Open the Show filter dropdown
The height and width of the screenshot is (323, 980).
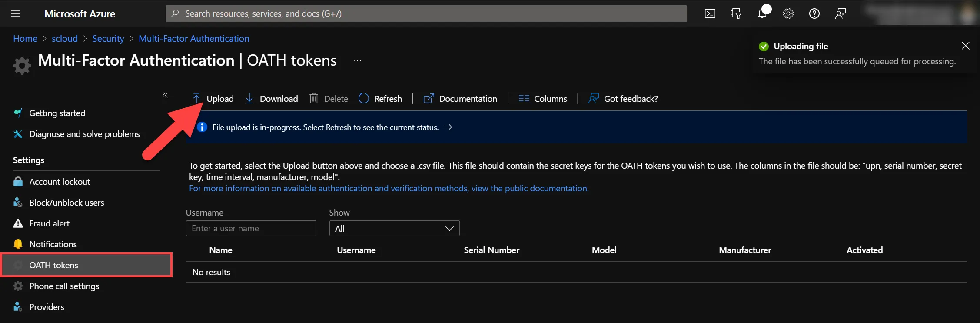click(394, 228)
